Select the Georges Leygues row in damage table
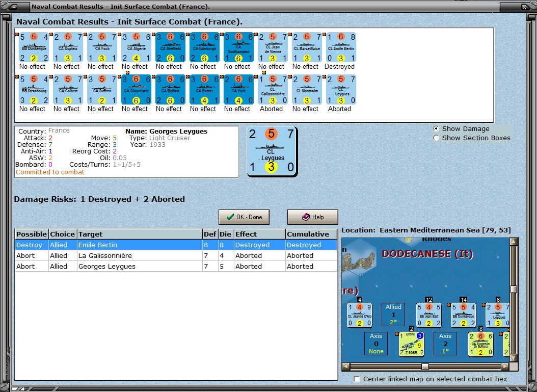This screenshot has width=537, height=392. [x=176, y=266]
